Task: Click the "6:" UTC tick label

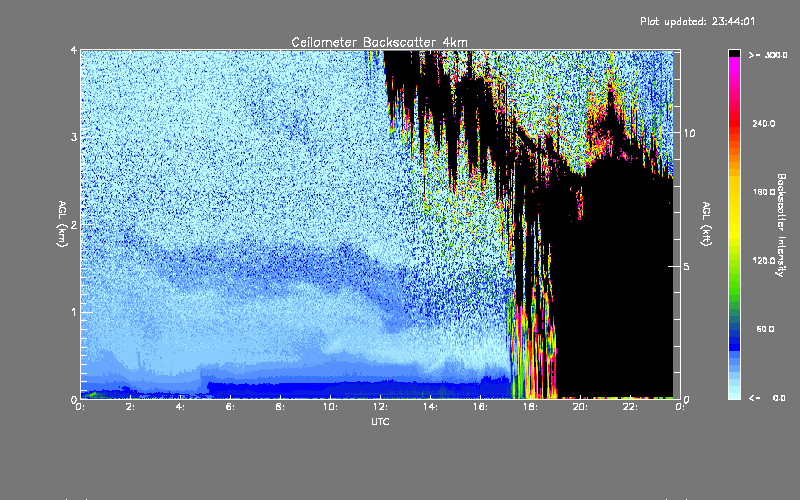Action: 231,407
